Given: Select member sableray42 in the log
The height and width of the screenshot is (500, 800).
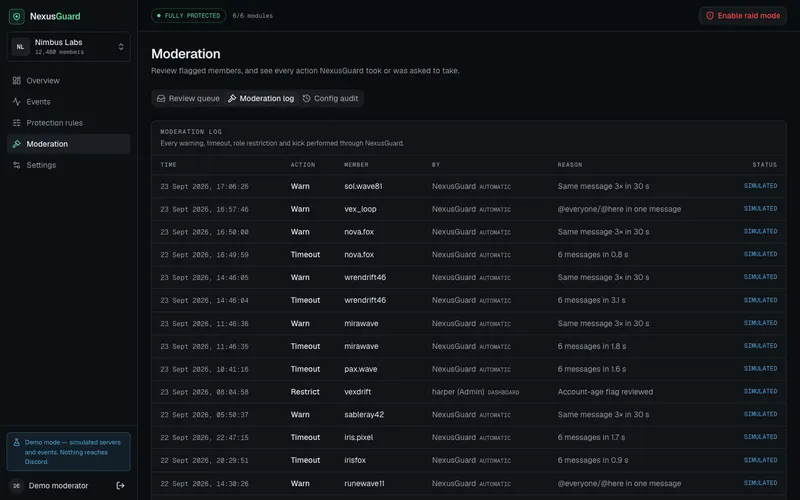Looking at the screenshot, I should tap(364, 415).
